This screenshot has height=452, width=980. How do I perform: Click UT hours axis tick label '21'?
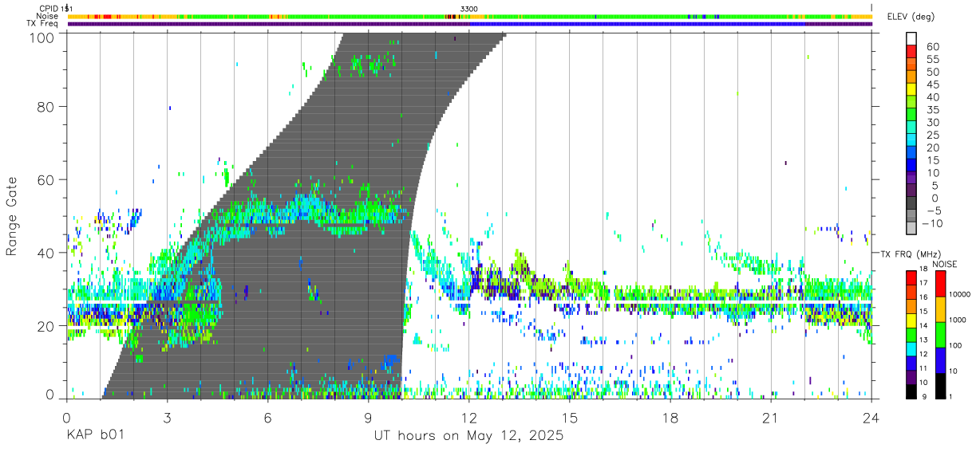pyautogui.click(x=771, y=418)
